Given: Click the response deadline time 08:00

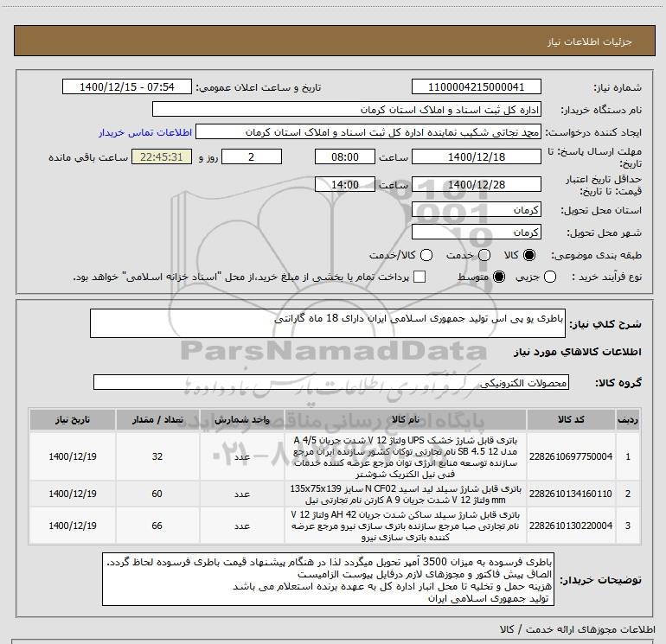Looking at the screenshot, I should click(x=345, y=157).
